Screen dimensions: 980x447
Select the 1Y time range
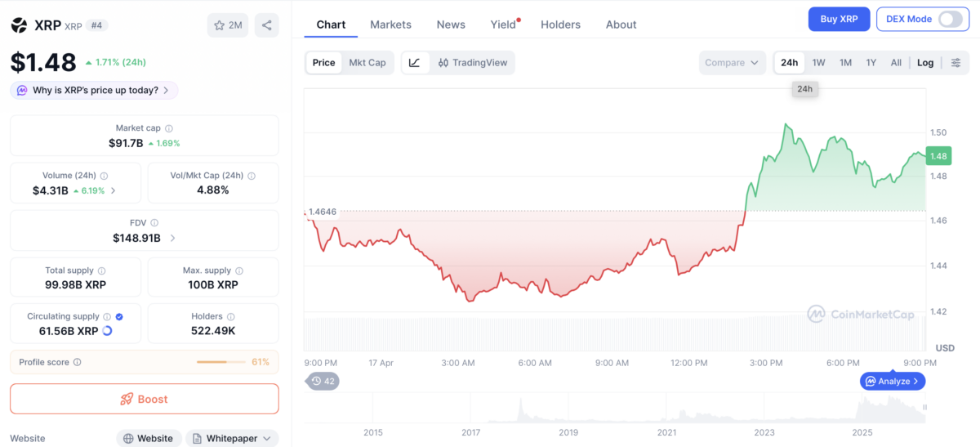point(871,63)
